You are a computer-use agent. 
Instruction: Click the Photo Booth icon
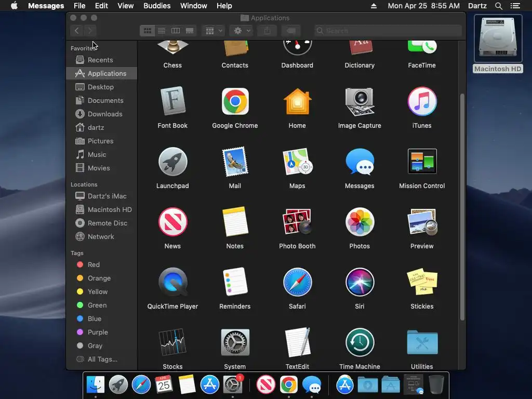297,221
